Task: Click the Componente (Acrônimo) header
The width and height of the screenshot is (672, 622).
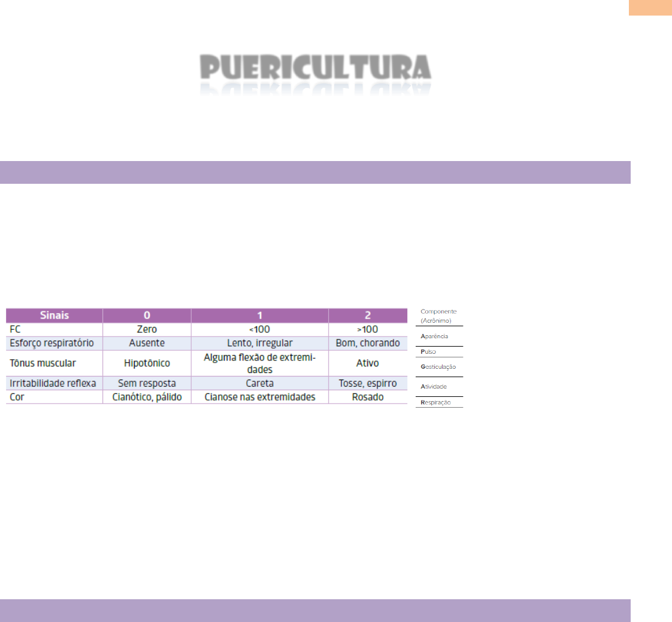Action: (x=438, y=315)
